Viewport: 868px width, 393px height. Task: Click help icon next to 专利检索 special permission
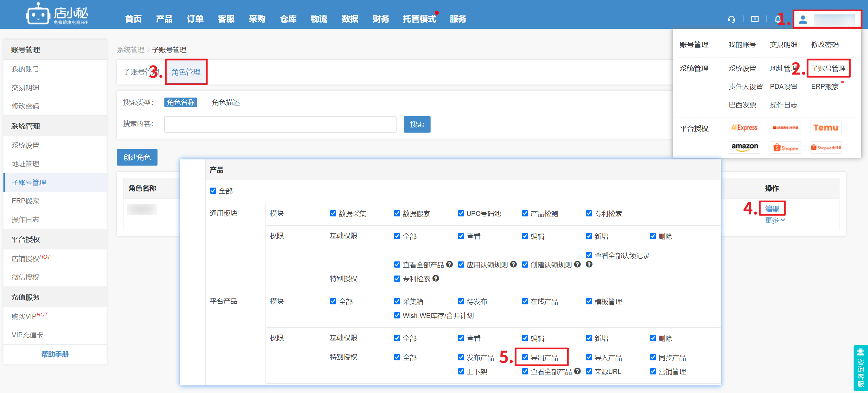coord(436,278)
